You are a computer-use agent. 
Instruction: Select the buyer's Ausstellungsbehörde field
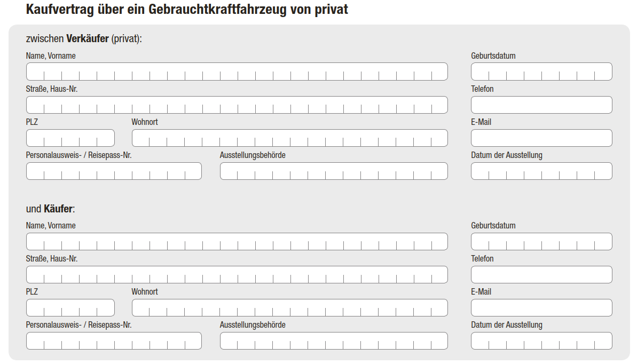click(x=334, y=341)
